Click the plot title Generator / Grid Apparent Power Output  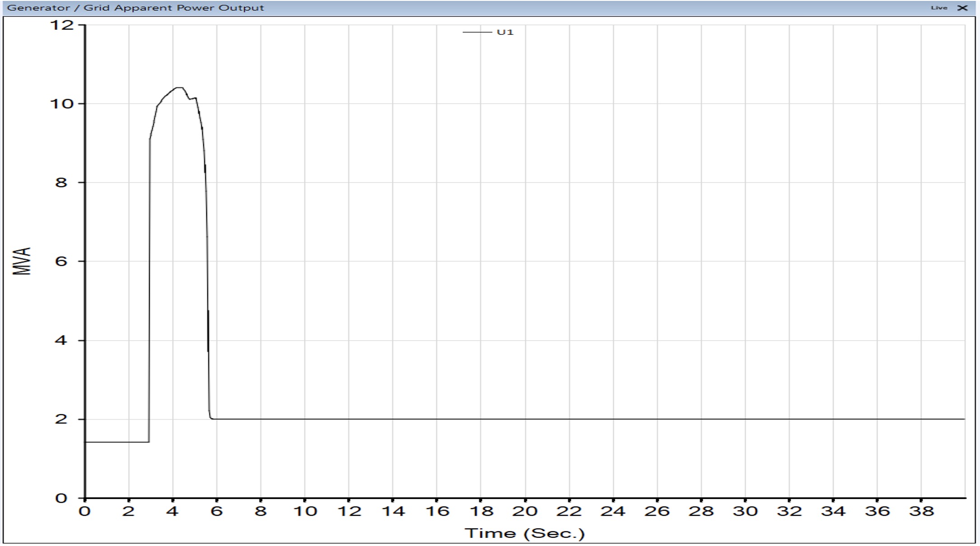[135, 8]
